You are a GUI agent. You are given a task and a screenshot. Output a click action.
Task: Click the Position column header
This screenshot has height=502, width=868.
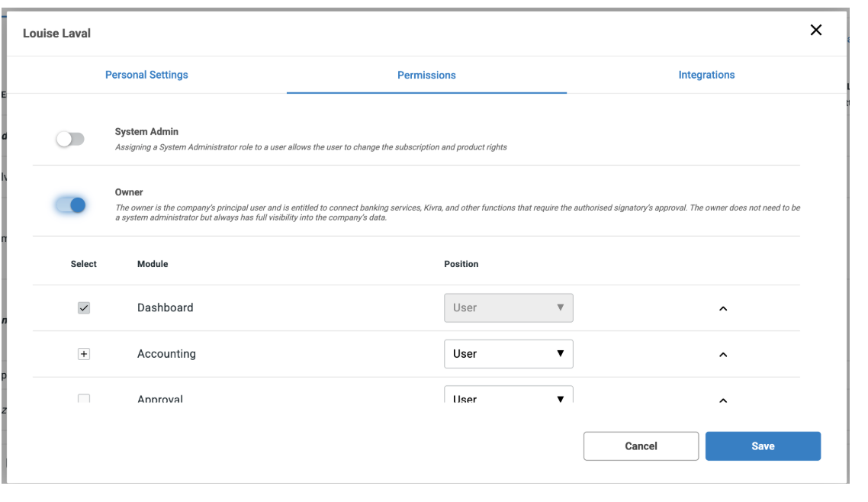tap(461, 264)
